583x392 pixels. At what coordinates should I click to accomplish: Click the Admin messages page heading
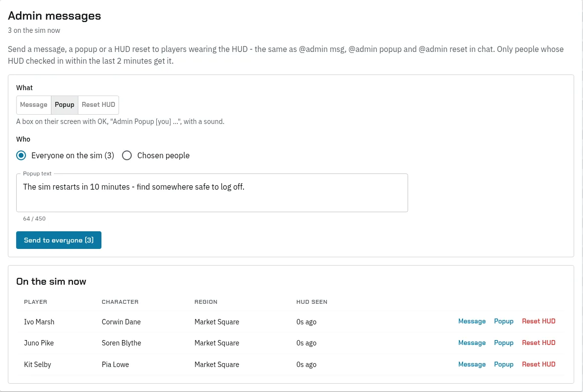pos(55,16)
